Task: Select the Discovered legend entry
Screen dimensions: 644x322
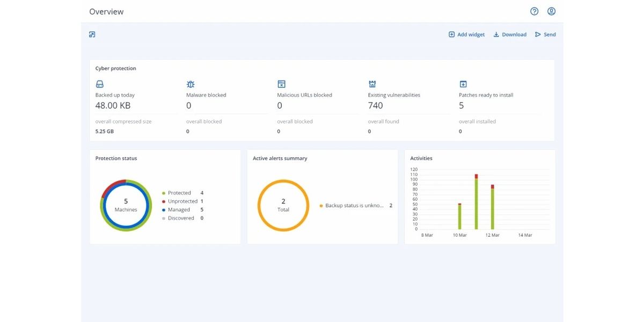Action: 180,218
